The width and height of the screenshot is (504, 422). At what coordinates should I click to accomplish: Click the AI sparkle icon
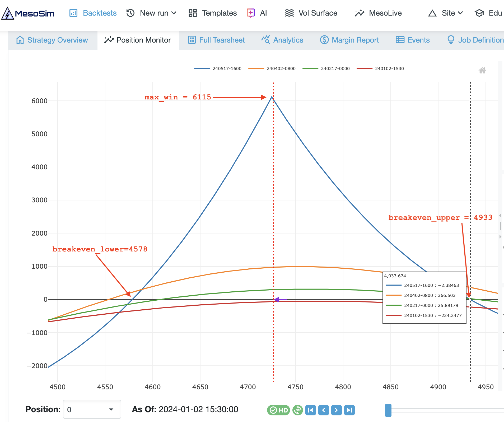click(x=250, y=13)
